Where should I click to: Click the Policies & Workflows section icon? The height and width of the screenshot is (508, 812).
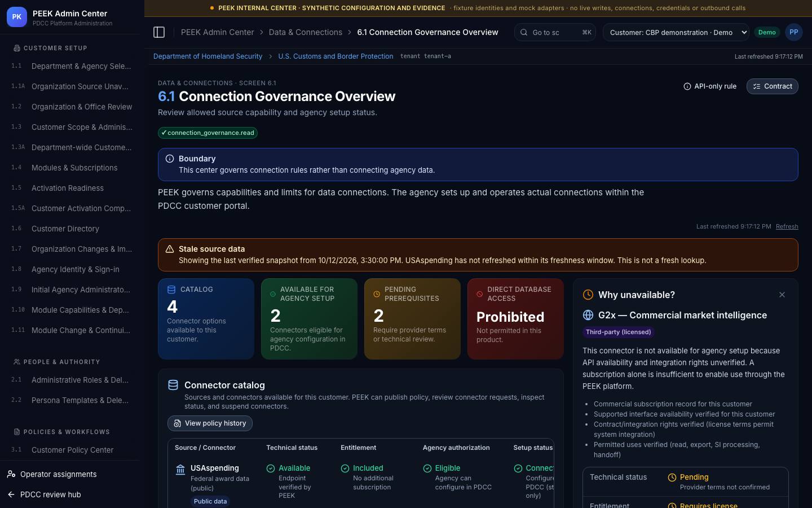17,432
